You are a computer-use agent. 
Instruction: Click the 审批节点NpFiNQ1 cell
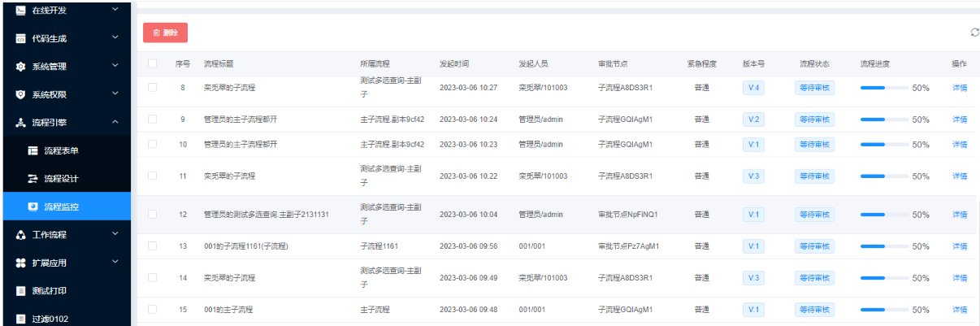click(x=627, y=215)
